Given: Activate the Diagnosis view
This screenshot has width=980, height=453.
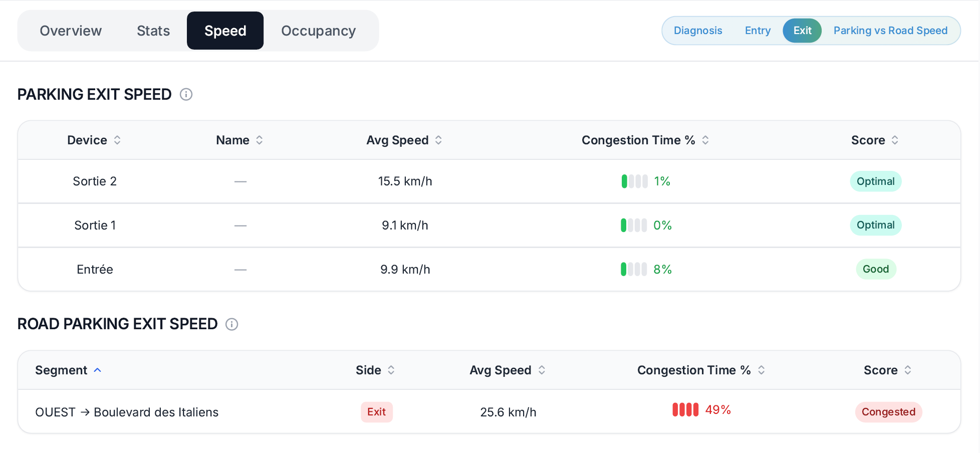Looking at the screenshot, I should [x=698, y=31].
